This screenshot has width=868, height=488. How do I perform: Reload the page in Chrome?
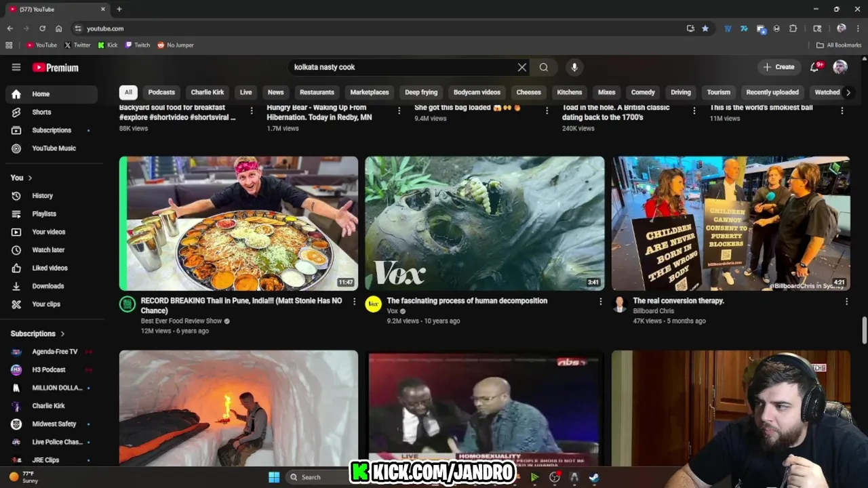[42, 28]
